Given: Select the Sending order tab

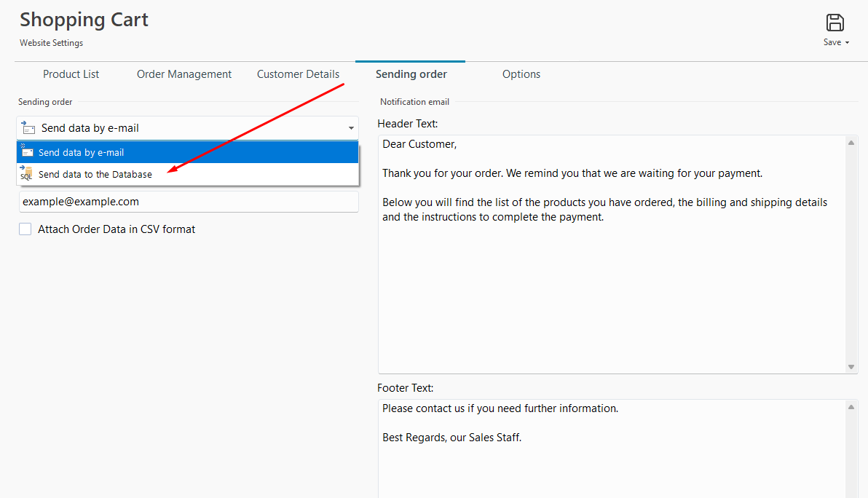Looking at the screenshot, I should point(411,74).
